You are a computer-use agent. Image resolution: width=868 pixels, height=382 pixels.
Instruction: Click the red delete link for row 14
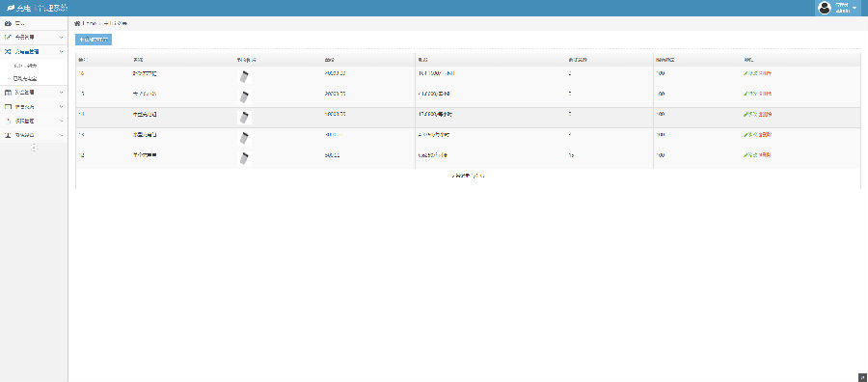[765, 114]
